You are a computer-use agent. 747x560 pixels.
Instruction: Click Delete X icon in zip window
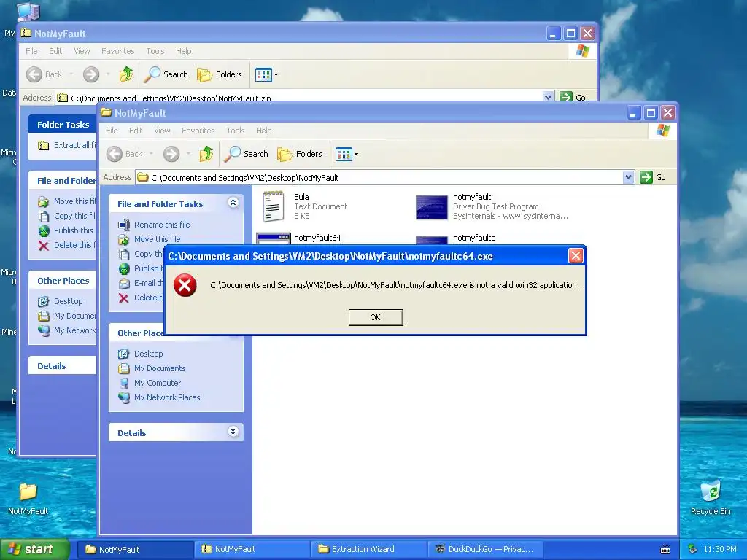[x=43, y=246]
